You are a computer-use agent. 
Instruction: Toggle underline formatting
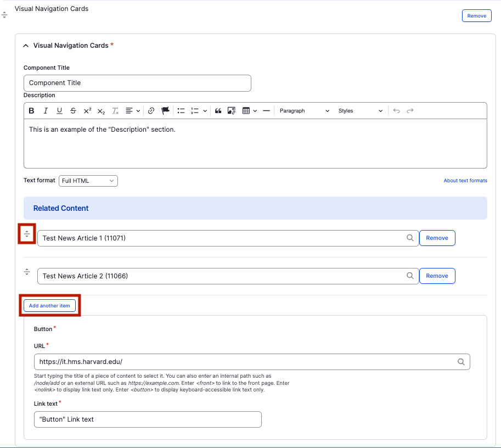coord(59,111)
